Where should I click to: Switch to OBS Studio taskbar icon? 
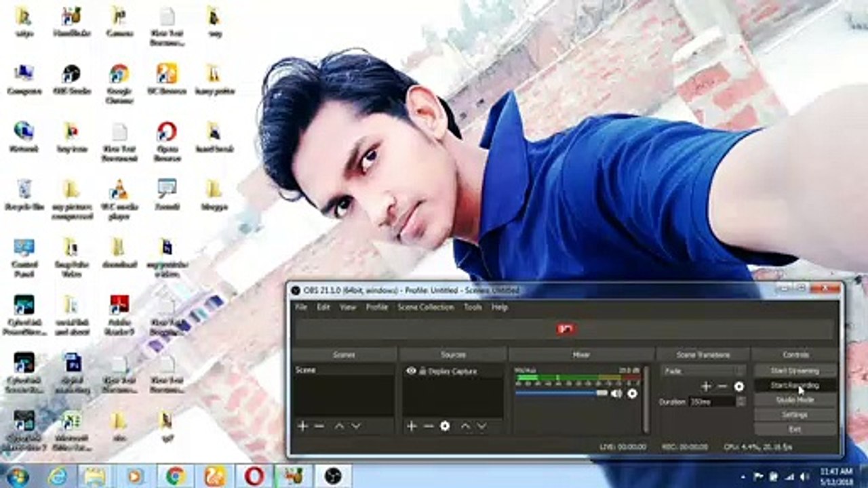point(333,476)
